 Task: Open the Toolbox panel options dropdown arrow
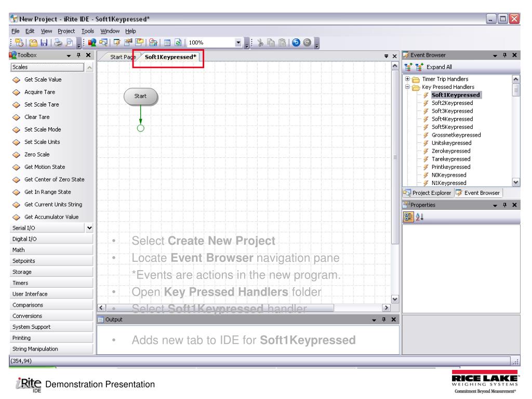click(69, 55)
